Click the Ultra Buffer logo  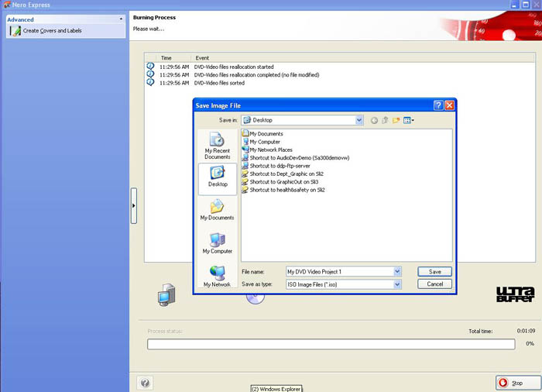[516, 294]
